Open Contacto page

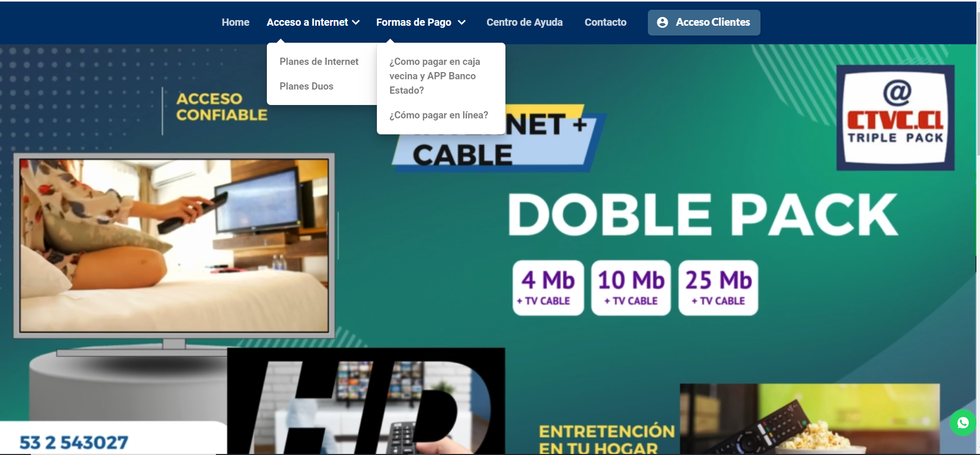(x=605, y=22)
